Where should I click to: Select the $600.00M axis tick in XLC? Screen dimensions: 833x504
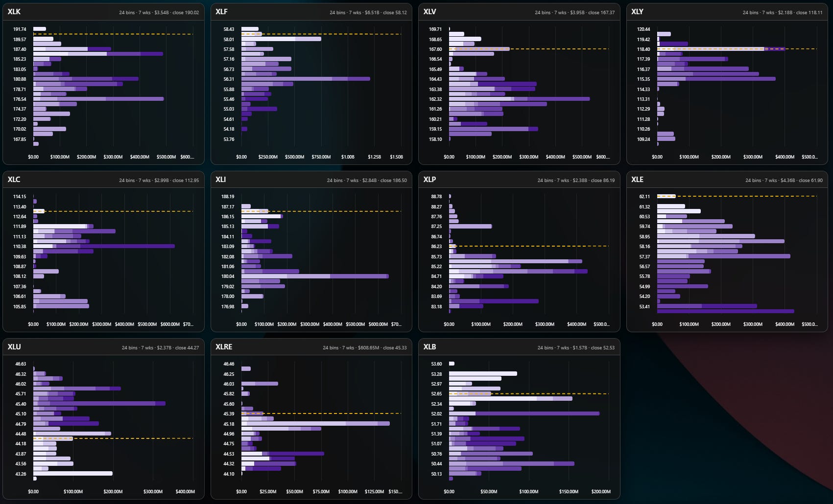(x=170, y=324)
